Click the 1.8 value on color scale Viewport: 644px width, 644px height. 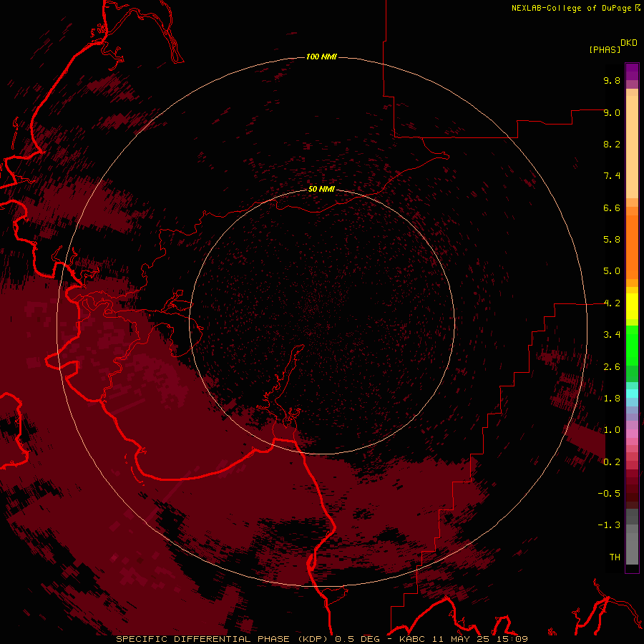(612, 399)
